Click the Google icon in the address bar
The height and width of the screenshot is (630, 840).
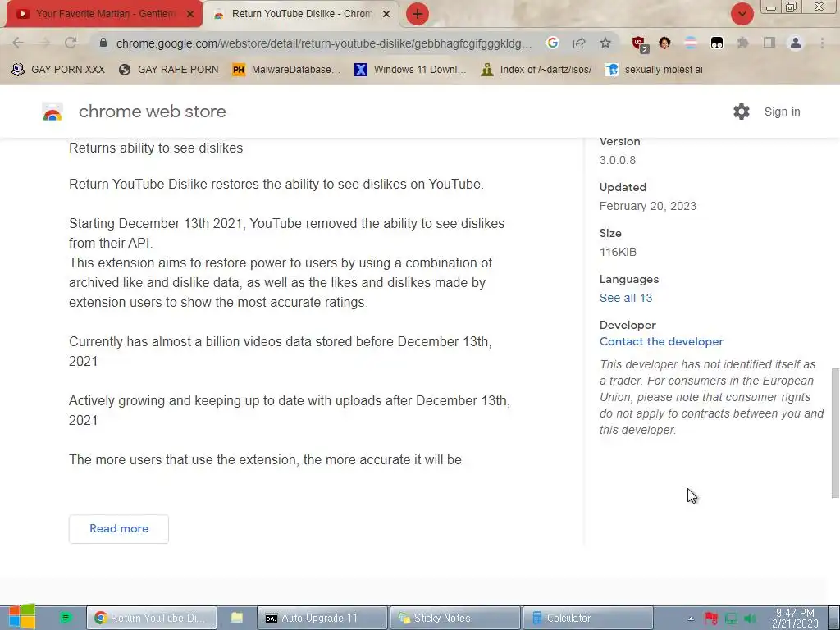click(x=553, y=43)
